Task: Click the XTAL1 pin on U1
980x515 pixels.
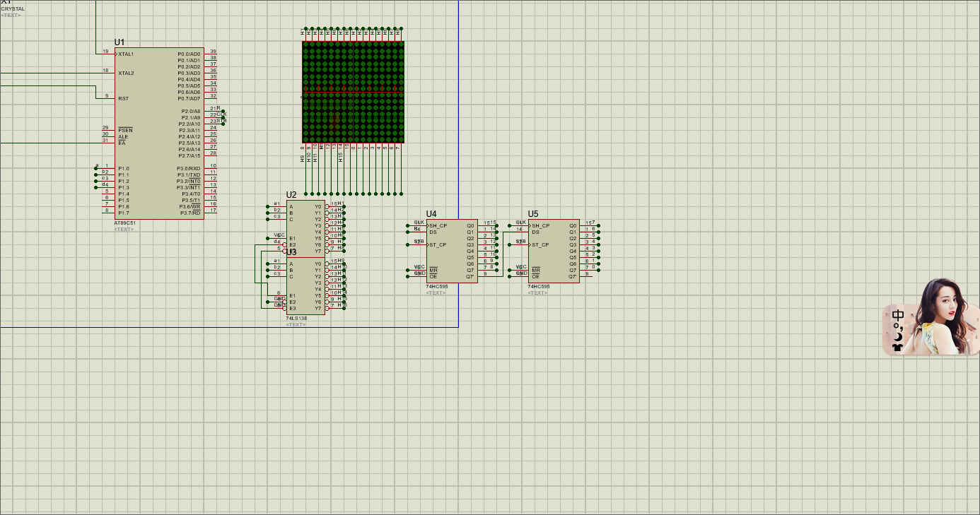Action: 126,54
